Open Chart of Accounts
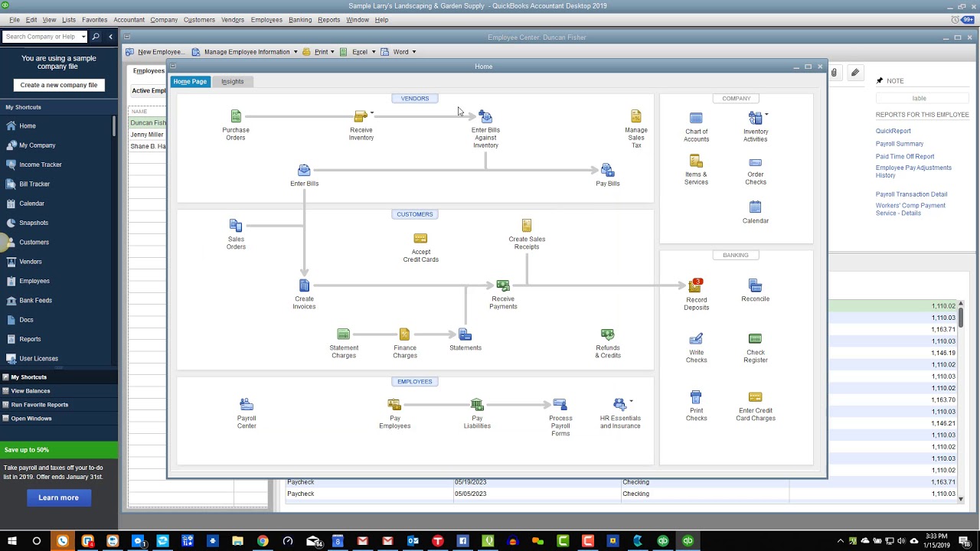 click(696, 118)
